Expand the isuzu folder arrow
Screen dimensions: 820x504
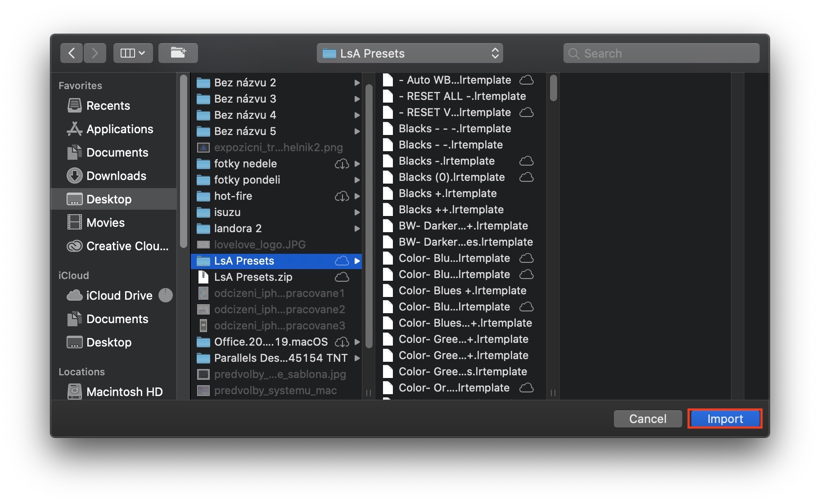(x=357, y=212)
